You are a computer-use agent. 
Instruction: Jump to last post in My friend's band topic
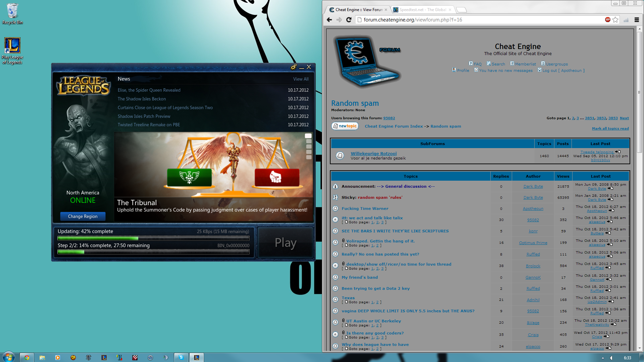pos(609,280)
